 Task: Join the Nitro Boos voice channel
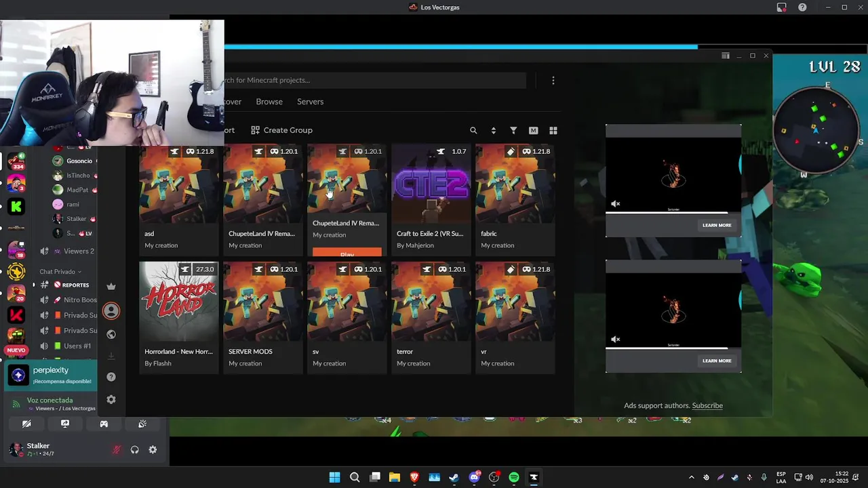pyautogui.click(x=70, y=300)
